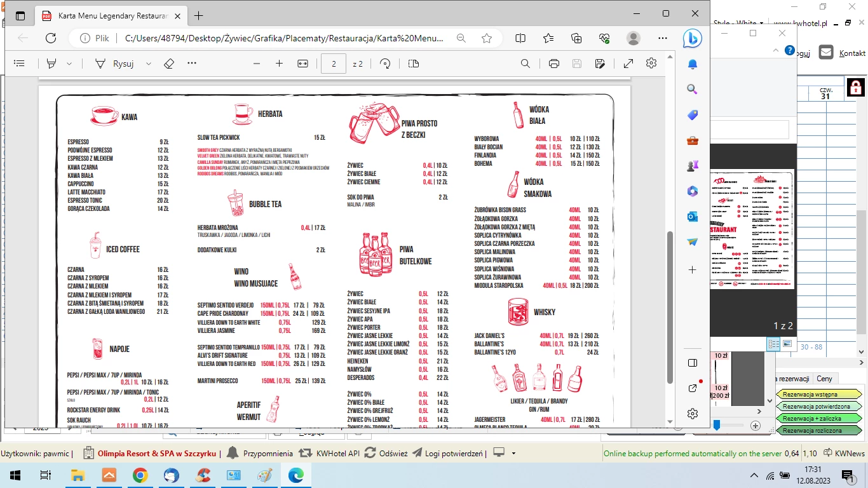This screenshot has height=488, width=868.
Task: Switch viewer to list view mode
Action: tap(773, 344)
